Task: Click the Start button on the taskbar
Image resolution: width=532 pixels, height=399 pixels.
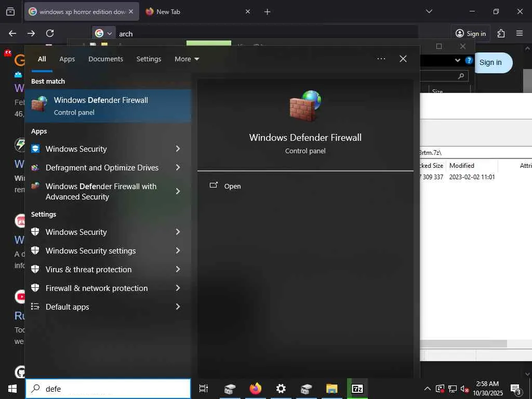Action: [x=12, y=389]
